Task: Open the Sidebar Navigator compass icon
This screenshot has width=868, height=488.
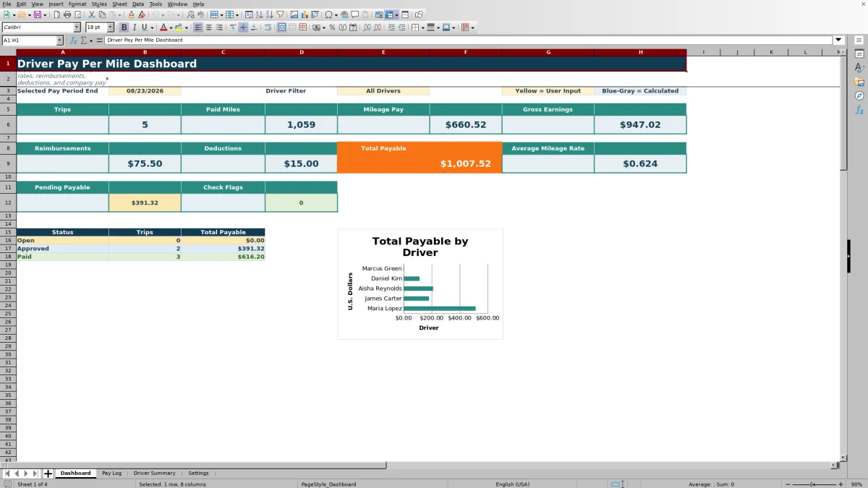Action: (859, 95)
